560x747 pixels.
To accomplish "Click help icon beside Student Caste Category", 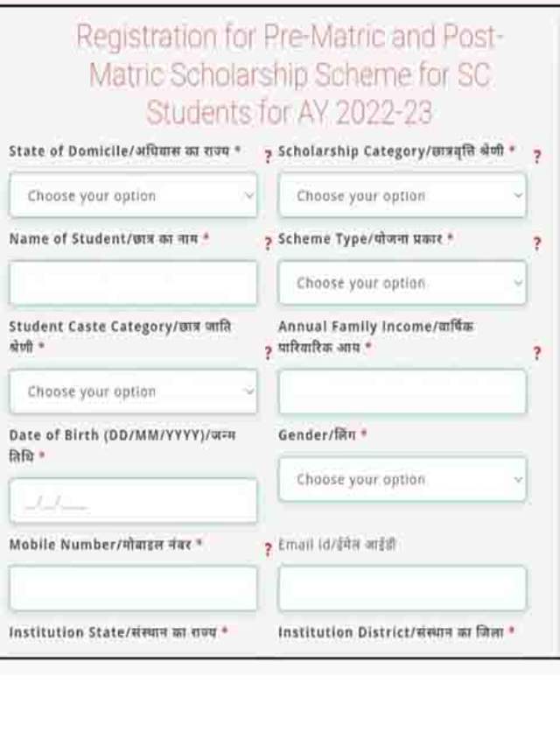I will 268,353.
